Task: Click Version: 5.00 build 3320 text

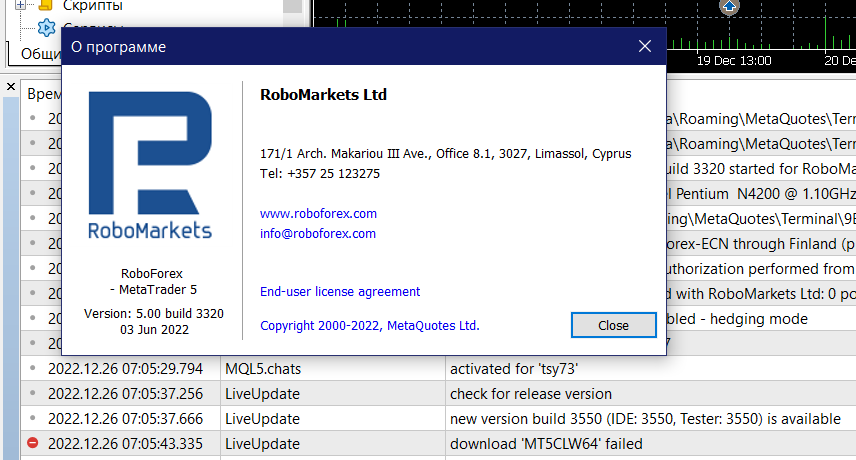Action: (154, 314)
